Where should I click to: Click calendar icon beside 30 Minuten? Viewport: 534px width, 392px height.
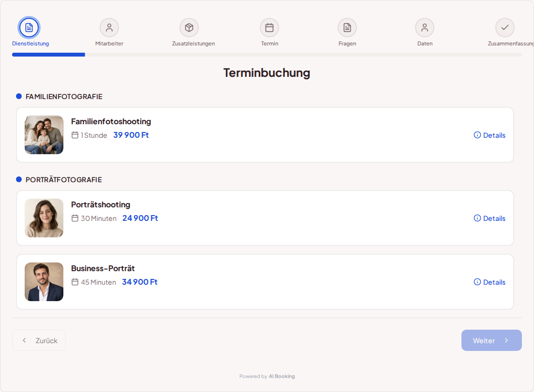pos(75,218)
